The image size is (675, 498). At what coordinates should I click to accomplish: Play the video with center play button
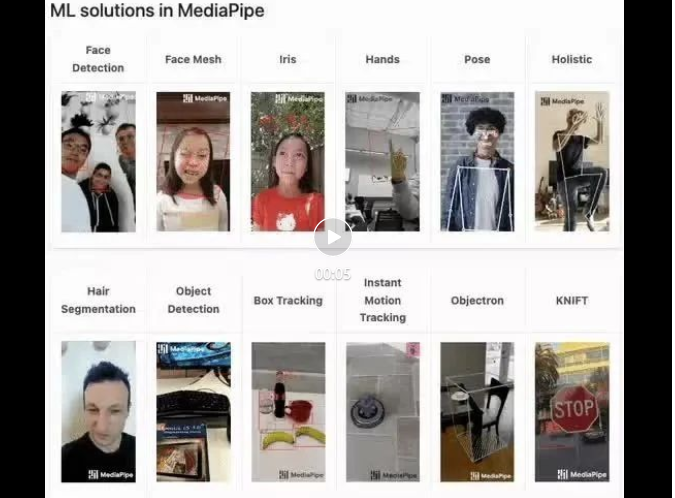coord(333,237)
